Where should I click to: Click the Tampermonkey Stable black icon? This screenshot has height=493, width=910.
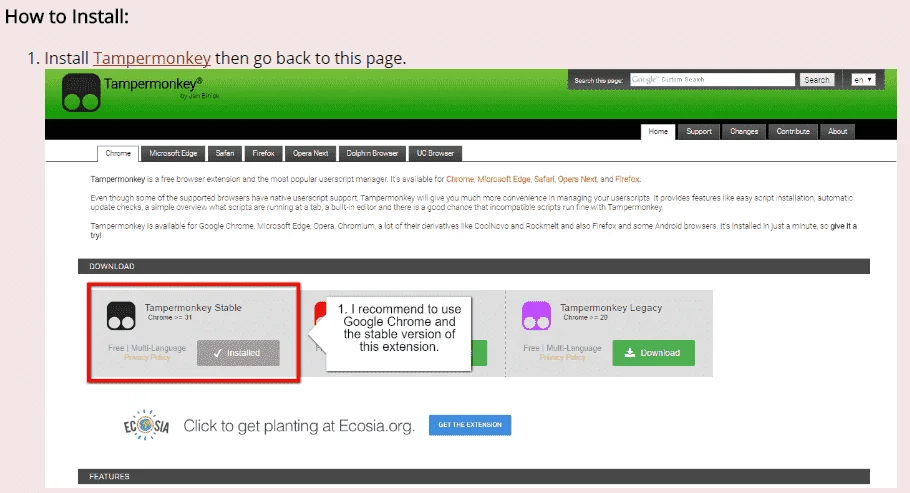pyautogui.click(x=121, y=315)
